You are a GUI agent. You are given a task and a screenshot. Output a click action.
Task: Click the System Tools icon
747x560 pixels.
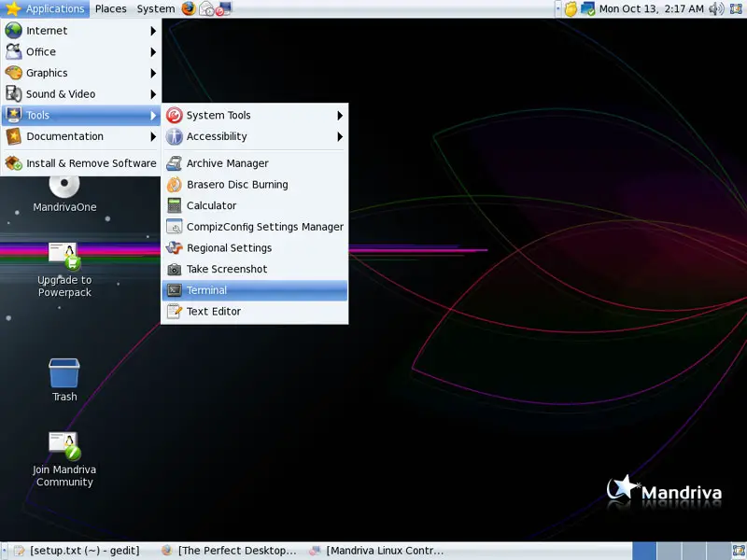pos(175,115)
